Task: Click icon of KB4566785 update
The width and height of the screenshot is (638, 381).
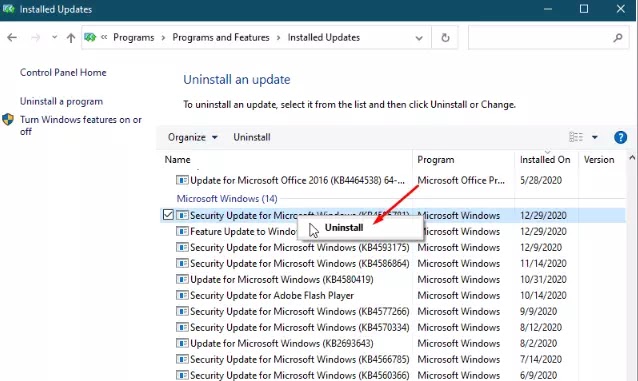Action: [x=182, y=359]
